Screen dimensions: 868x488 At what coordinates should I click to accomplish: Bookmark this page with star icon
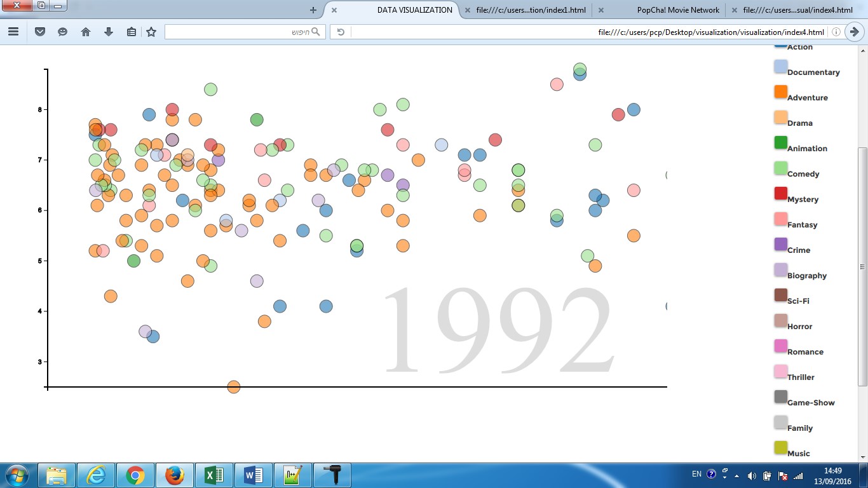(x=151, y=32)
